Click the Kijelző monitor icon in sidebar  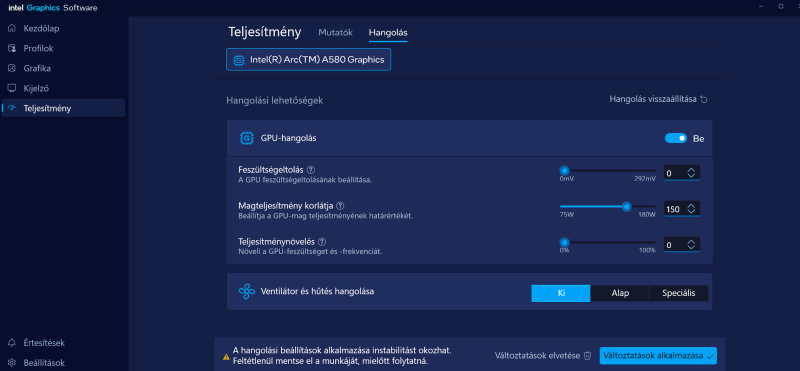[x=12, y=88]
